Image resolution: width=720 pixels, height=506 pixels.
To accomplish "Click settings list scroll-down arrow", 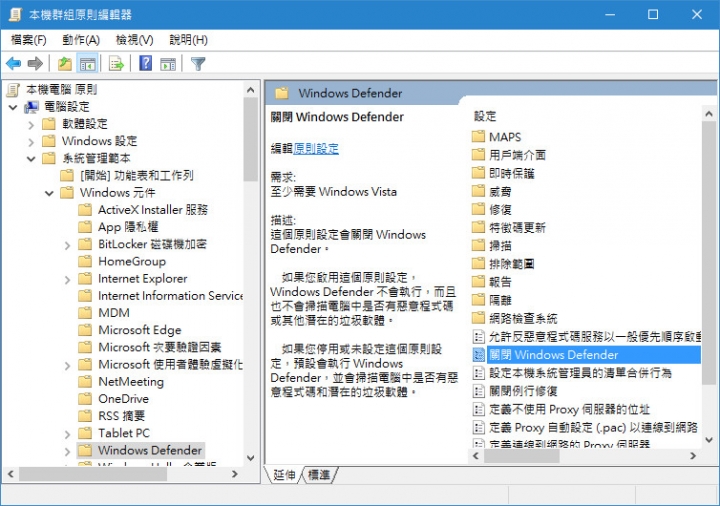I will tap(709, 440).
